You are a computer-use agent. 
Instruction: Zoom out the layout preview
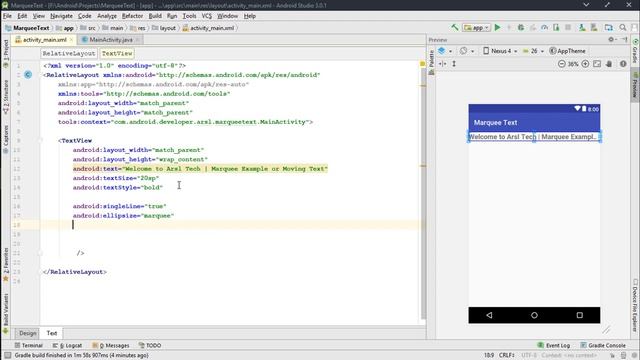(562, 64)
